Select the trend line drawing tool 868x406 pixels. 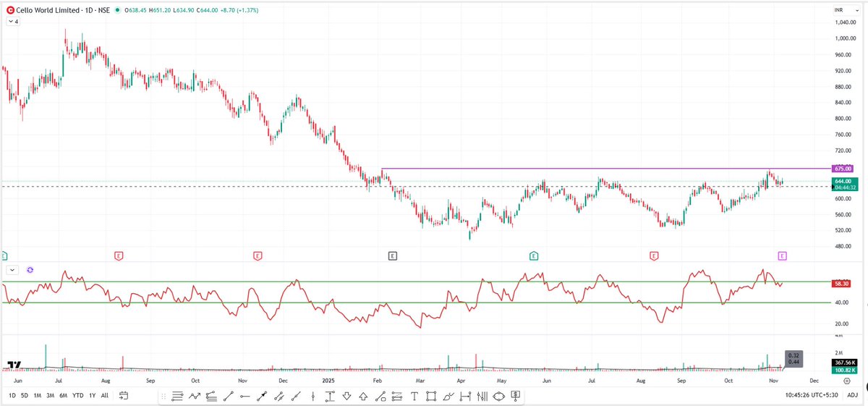229,396
